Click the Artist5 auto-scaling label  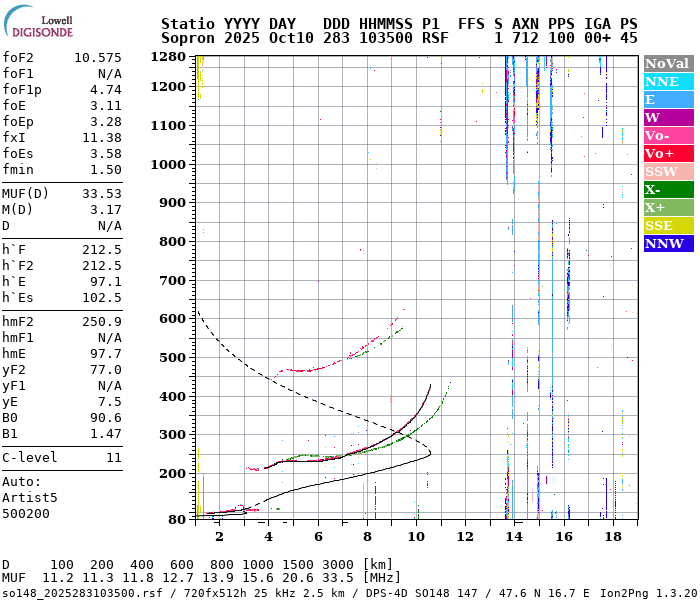(x=30, y=497)
